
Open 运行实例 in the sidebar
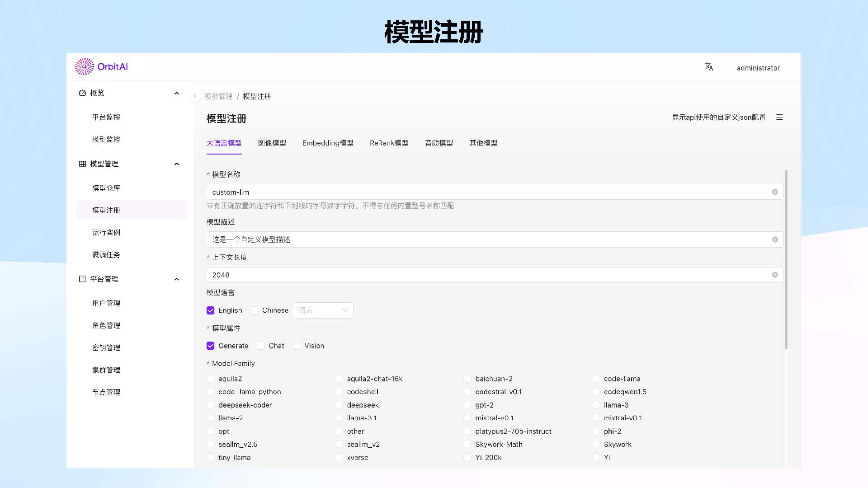(x=106, y=233)
